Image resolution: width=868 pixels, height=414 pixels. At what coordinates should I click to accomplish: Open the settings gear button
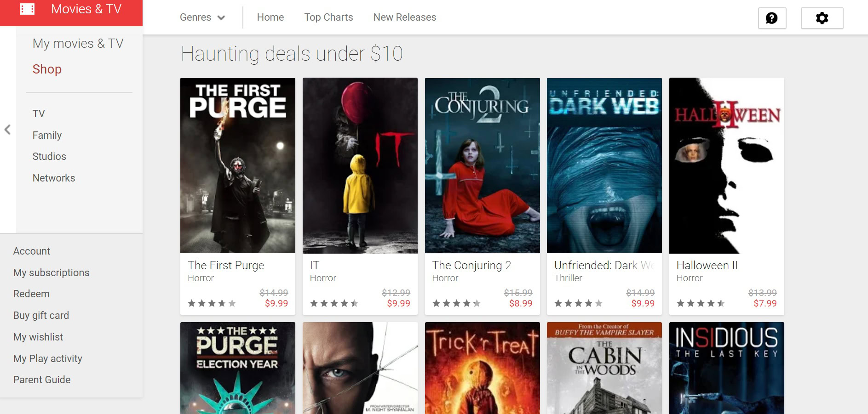coord(822,18)
